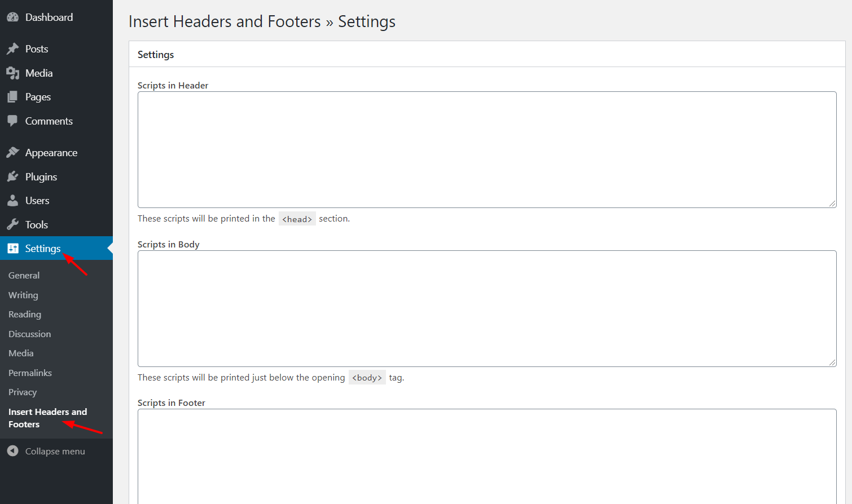Open the Users menu item

56,201
